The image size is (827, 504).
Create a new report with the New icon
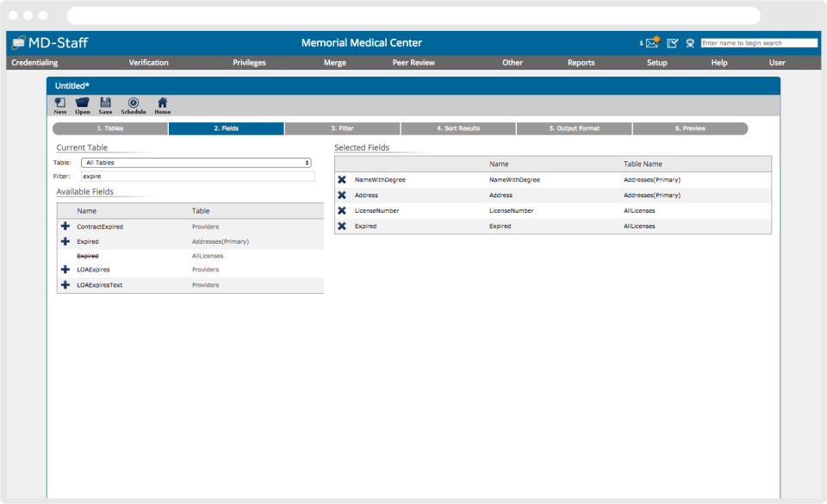[59, 103]
